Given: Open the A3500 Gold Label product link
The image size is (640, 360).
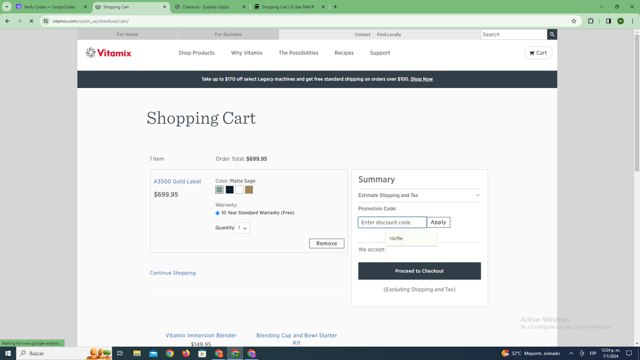Looking at the screenshot, I should [x=177, y=181].
